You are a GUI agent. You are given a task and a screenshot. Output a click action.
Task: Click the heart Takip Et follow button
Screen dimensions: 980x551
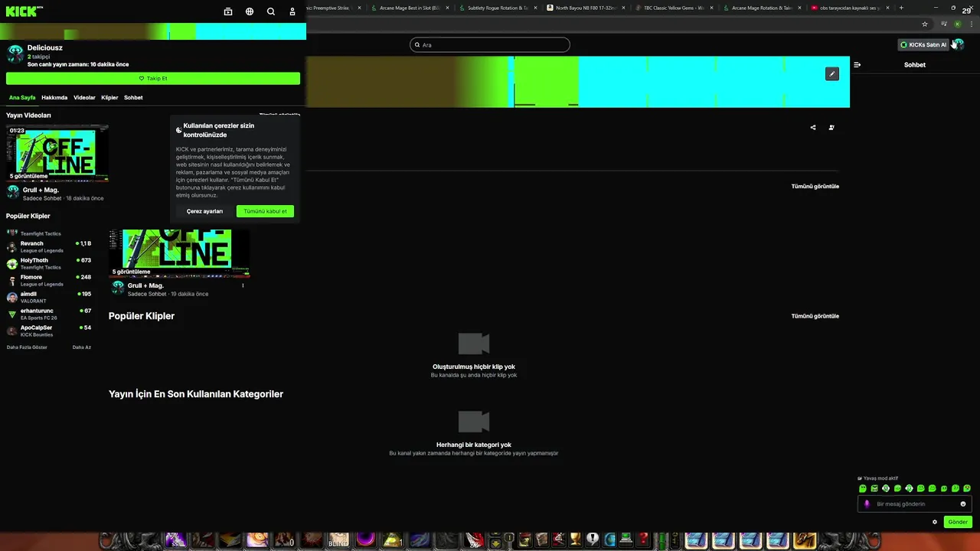(x=153, y=78)
